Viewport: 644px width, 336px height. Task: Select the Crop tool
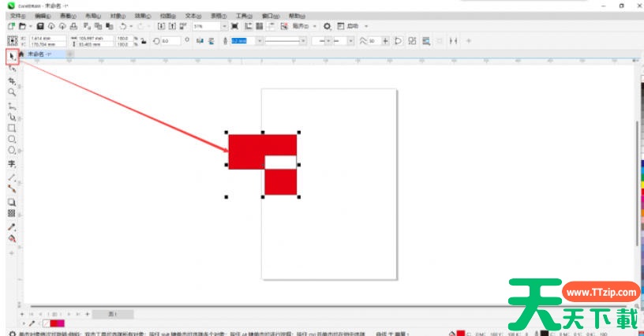(12, 80)
